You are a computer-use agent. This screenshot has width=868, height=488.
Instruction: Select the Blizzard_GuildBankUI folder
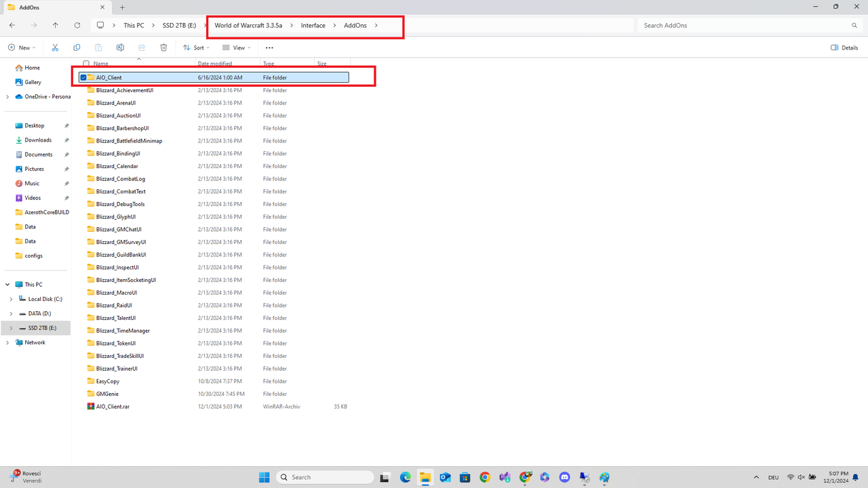point(117,255)
